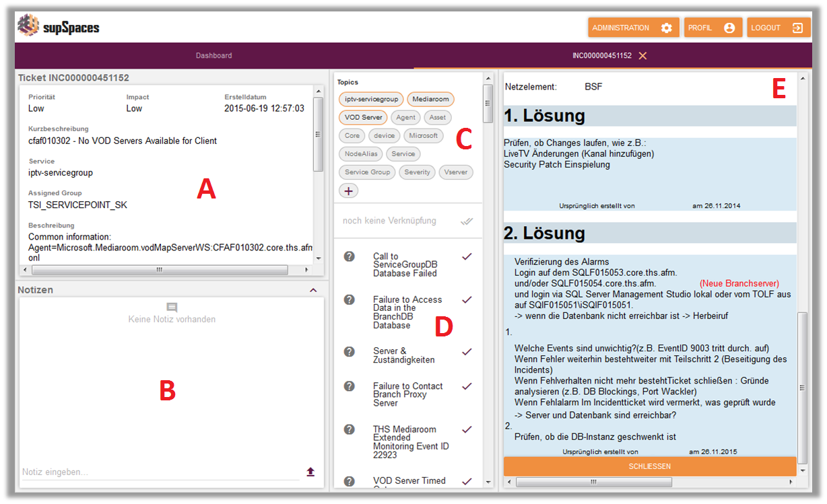The height and width of the screenshot is (504, 827).
Task: Click the supSpaces logo
Action: click(x=59, y=26)
